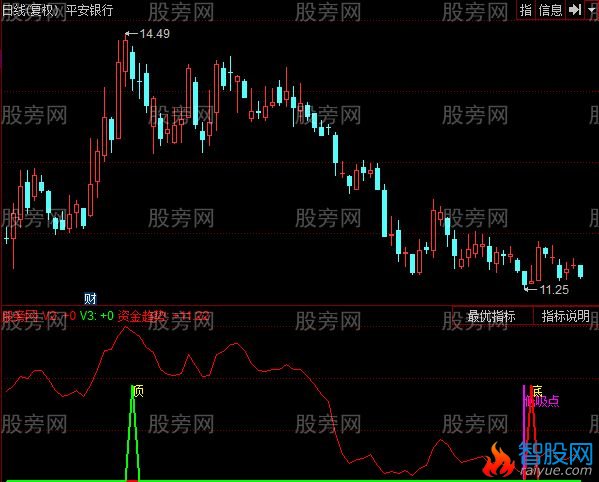Click the 底 bottom signal marker

[x=537, y=391]
